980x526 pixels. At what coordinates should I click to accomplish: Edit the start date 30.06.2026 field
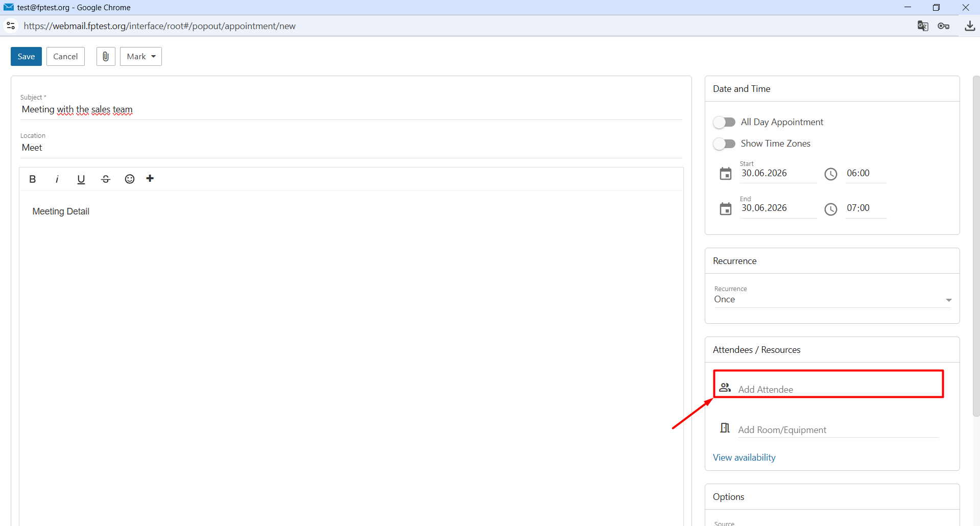pyautogui.click(x=778, y=174)
